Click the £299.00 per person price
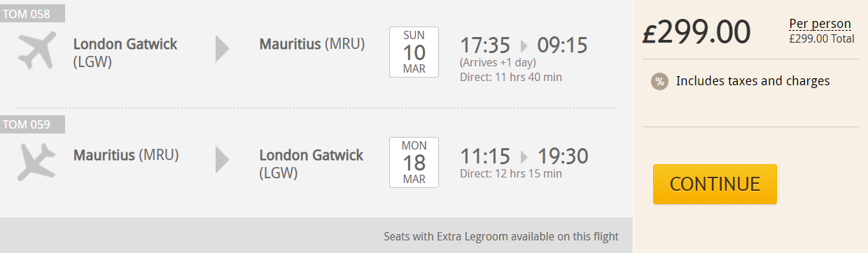Viewport: 868px width, 253px height. tap(696, 31)
